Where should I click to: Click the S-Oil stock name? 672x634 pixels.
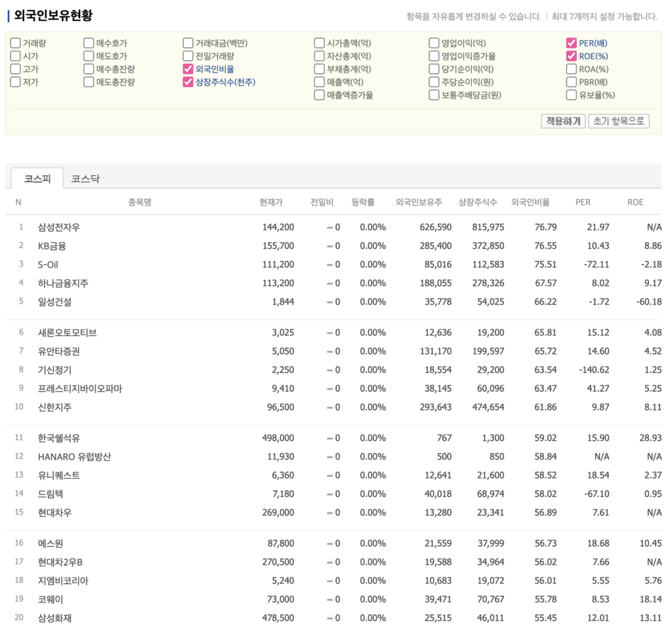click(48, 264)
